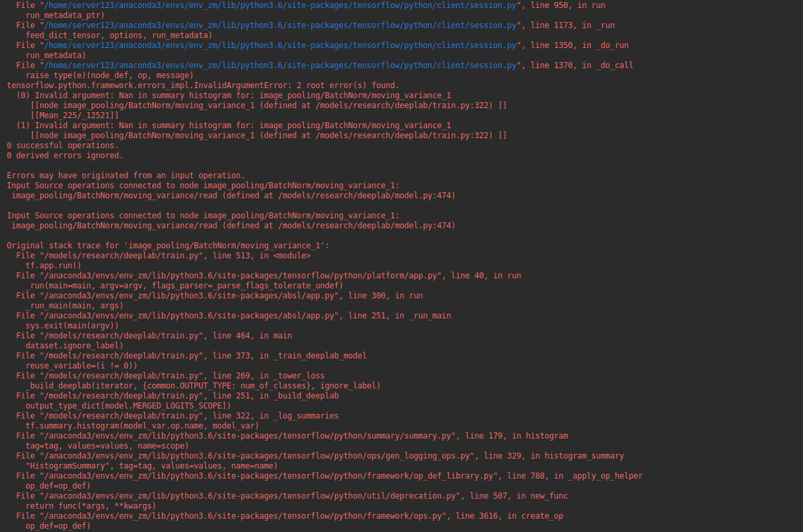This screenshot has width=803, height=532.
Task: Click the deprecation.py line 507 new_func entry
Action: click(292, 495)
